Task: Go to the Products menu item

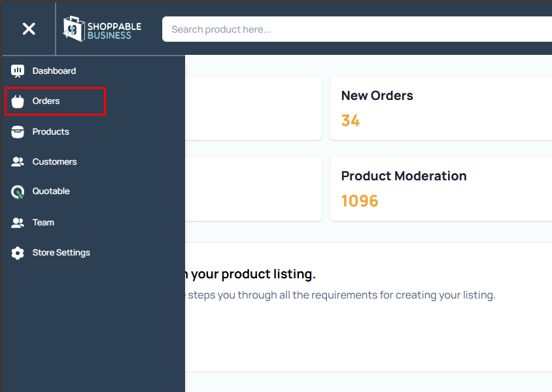Action: pos(51,131)
